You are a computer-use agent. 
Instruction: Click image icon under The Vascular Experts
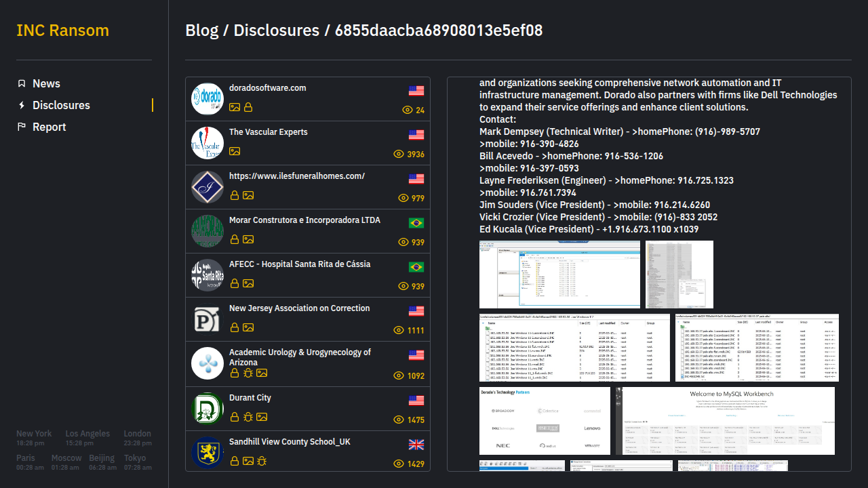235,151
